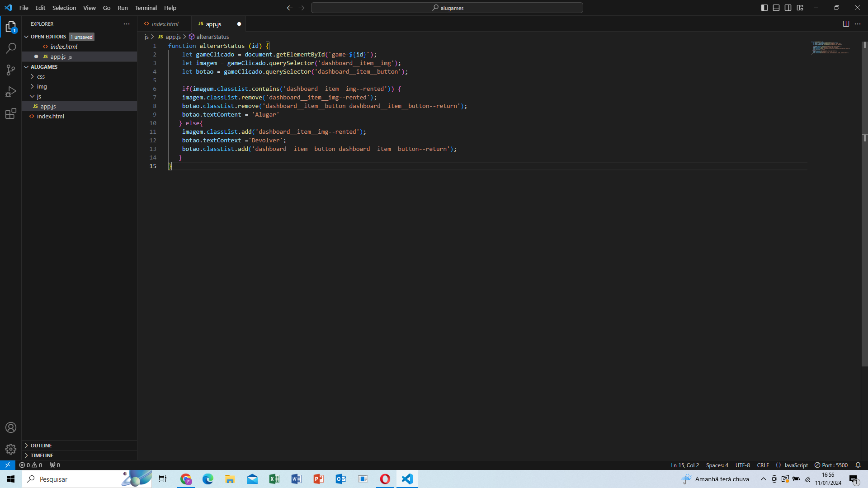Open the Run menu

(123, 8)
